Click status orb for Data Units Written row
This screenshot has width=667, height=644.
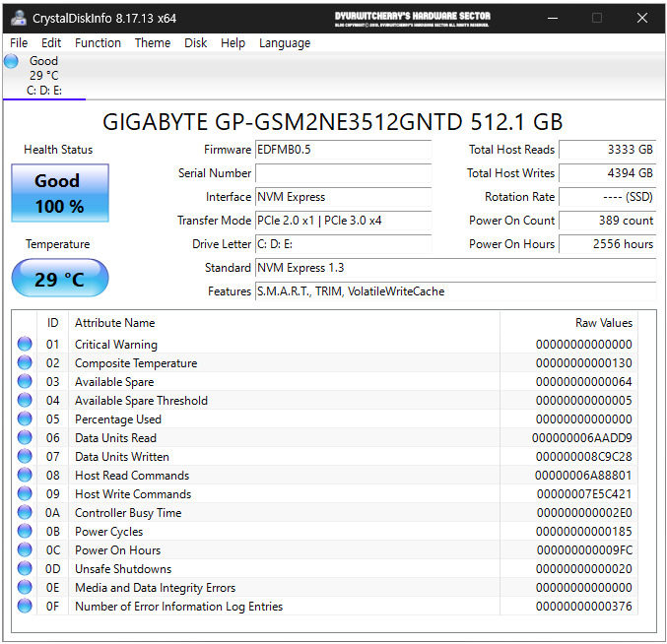point(25,456)
